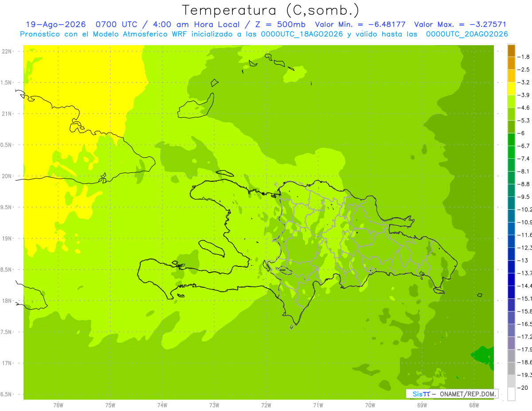Click the purple swatch between -17.2 and -17.9
The width and height of the screenshot is (532, 411).
click(512, 343)
